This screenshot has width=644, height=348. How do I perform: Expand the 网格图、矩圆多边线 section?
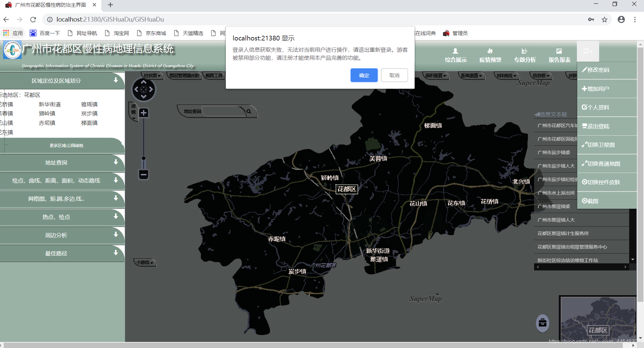[62, 199]
